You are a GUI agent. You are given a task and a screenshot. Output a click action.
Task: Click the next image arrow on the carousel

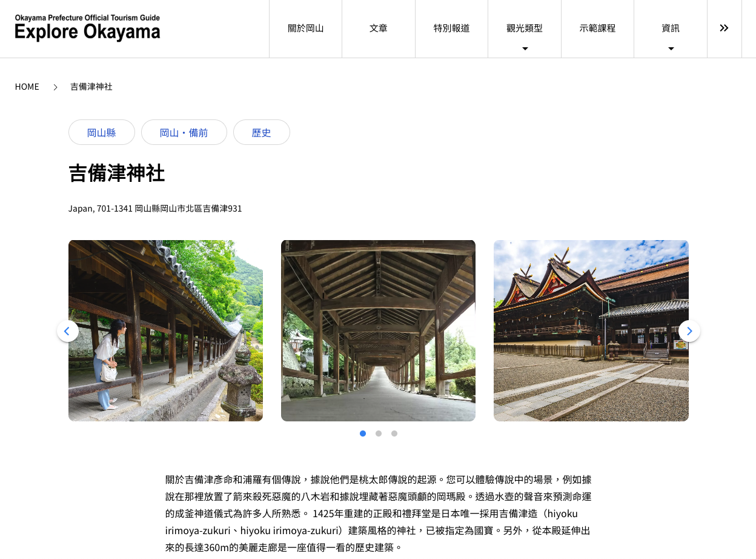point(689,331)
